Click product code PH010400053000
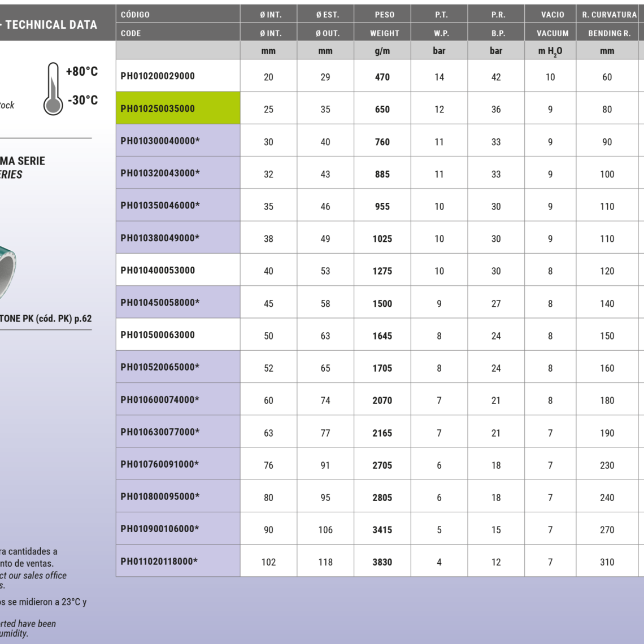This screenshot has height=644, width=644. (x=158, y=271)
